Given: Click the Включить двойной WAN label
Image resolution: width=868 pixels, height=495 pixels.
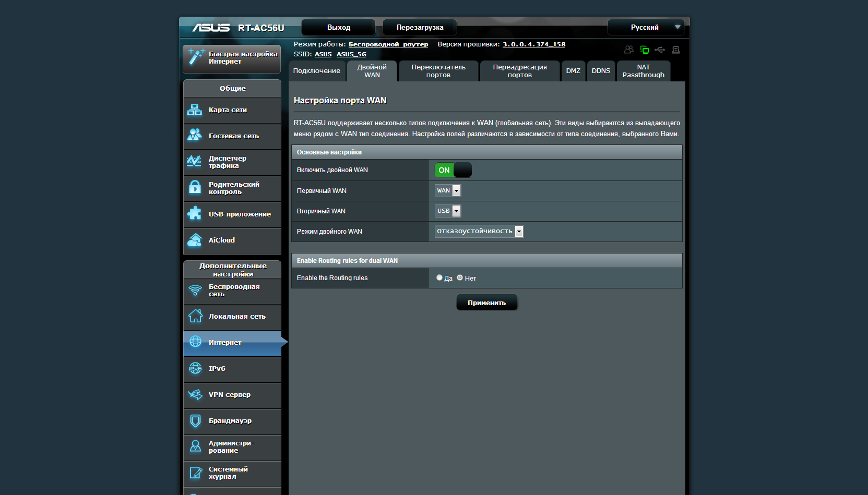Looking at the screenshot, I should click(x=332, y=170).
